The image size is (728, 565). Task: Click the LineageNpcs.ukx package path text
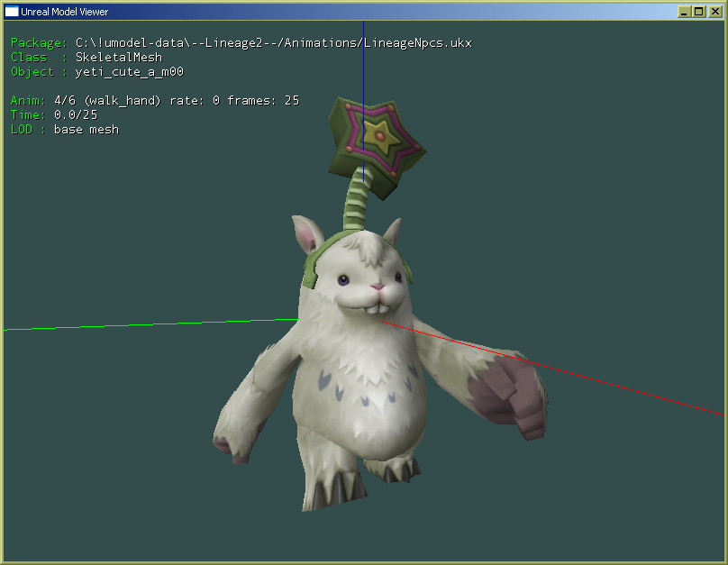[x=274, y=42]
